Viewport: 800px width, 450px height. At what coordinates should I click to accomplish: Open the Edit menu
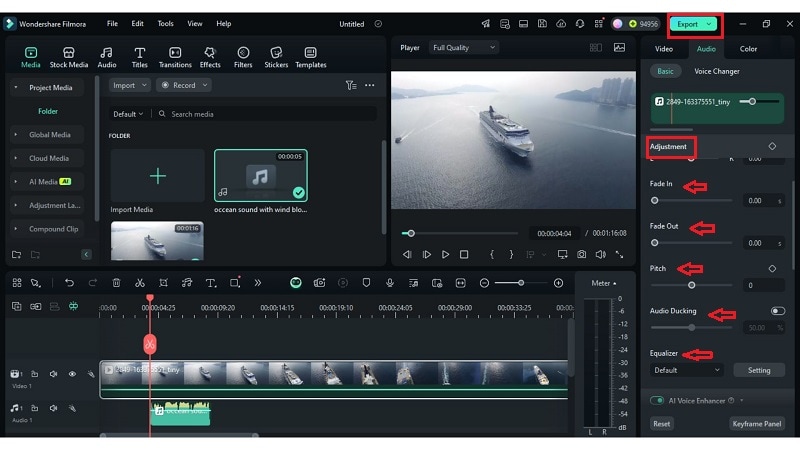pyautogui.click(x=137, y=23)
